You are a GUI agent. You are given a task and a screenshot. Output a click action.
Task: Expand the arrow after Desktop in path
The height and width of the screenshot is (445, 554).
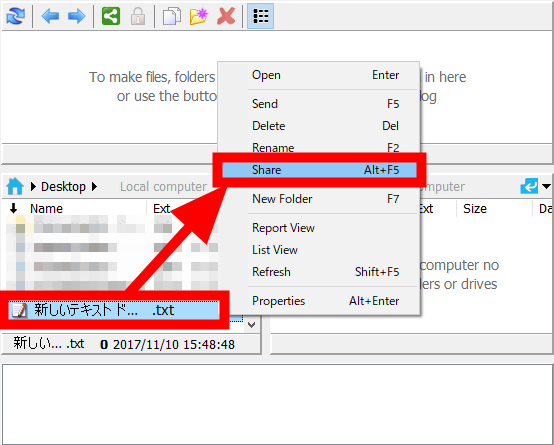tap(94, 186)
